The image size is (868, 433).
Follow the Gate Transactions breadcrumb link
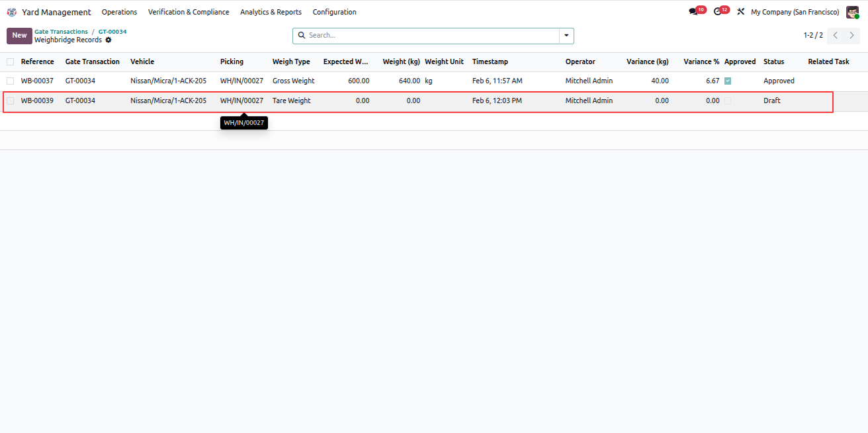pyautogui.click(x=61, y=32)
